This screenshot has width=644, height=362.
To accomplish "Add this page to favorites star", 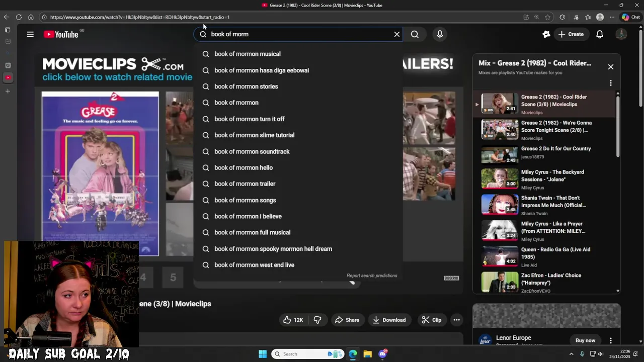I will pos(547,17).
